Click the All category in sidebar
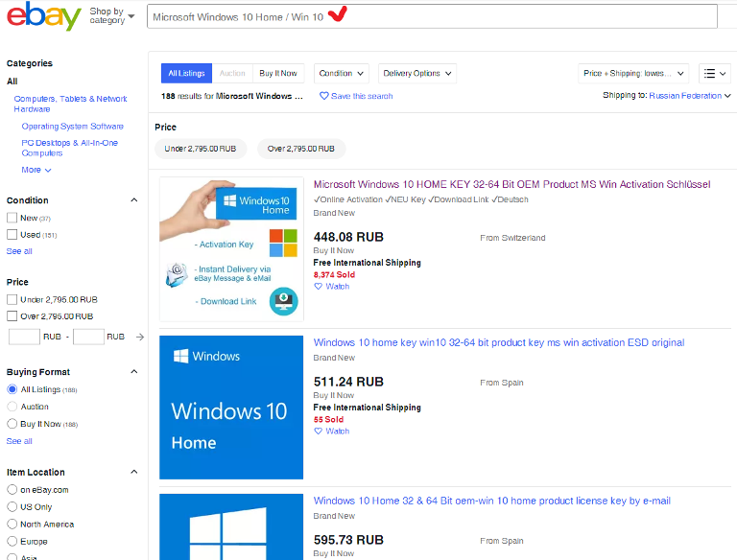Screen dimensions: 737x560 [x=12, y=82]
